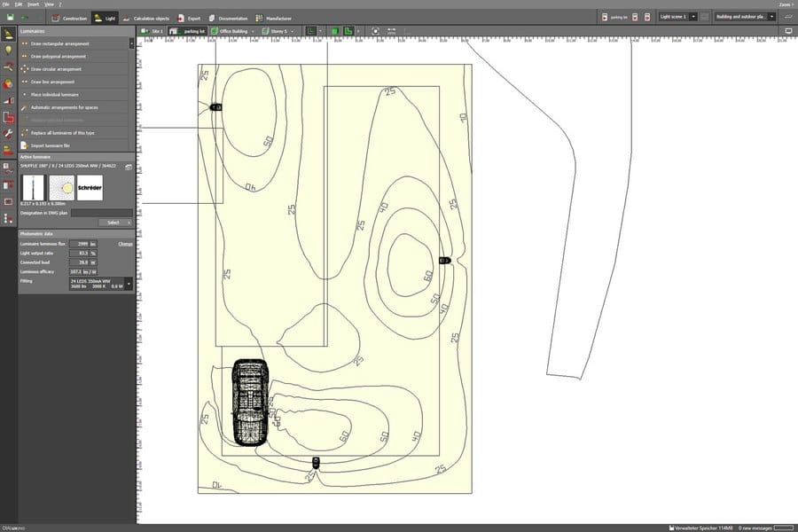798x532 pixels.
Task: Expand the Fitting 24 LEDS dropdown
Action: (129, 284)
